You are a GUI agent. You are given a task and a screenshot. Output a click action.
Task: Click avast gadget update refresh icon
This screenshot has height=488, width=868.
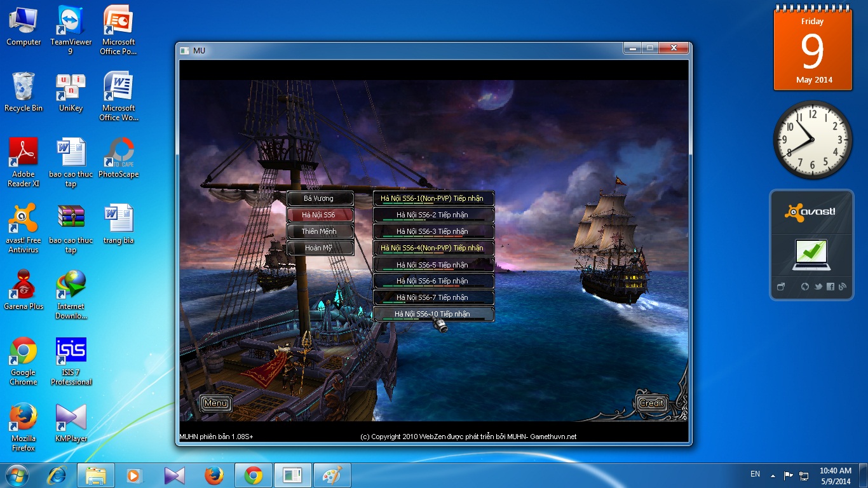point(805,287)
